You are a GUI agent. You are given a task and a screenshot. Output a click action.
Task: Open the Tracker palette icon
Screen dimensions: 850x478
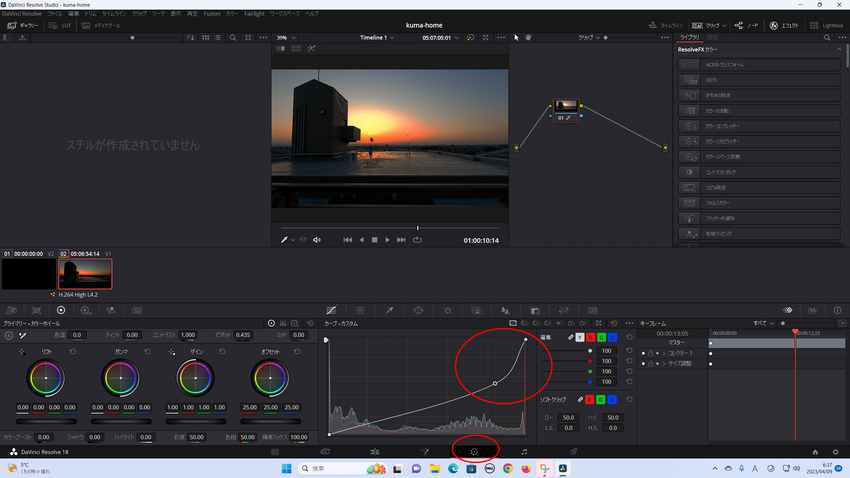tap(448, 311)
